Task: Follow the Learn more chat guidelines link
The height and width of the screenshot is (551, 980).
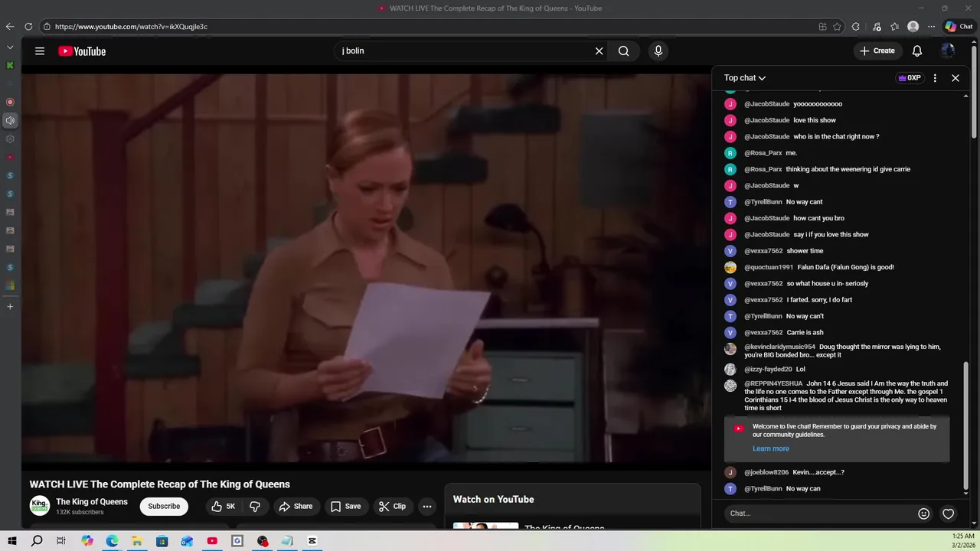Action: click(x=770, y=448)
